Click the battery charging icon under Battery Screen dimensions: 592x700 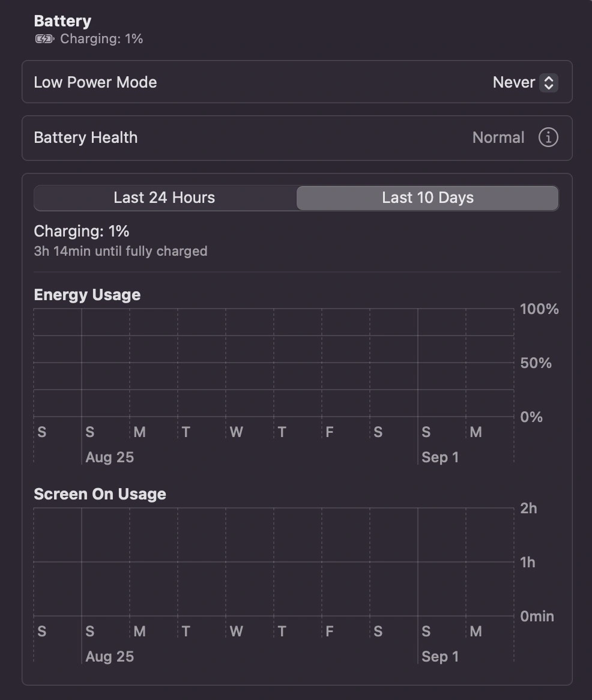(x=44, y=39)
